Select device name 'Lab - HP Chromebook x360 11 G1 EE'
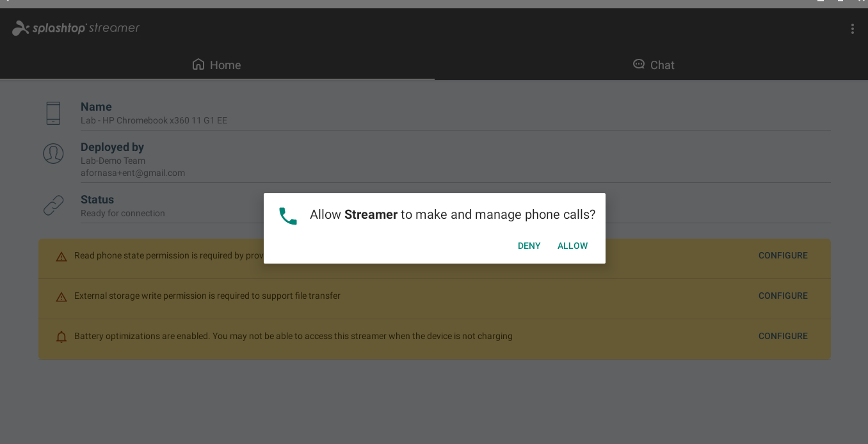The height and width of the screenshot is (444, 868). (x=154, y=120)
